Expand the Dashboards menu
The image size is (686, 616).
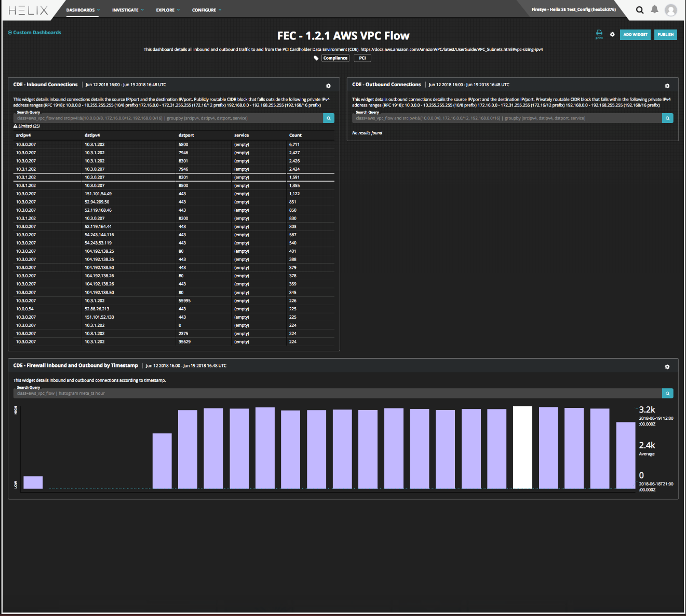(x=83, y=10)
